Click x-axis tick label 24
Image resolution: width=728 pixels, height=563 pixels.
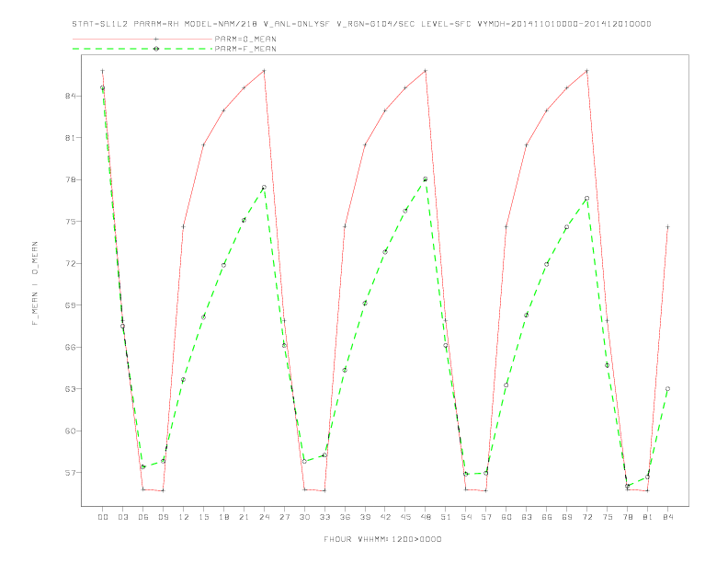[x=264, y=517]
